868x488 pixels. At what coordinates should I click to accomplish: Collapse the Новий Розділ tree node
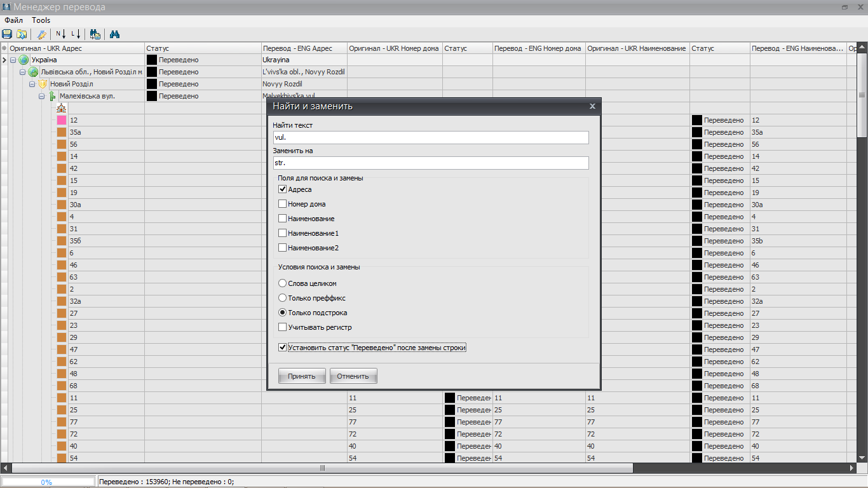(32, 84)
